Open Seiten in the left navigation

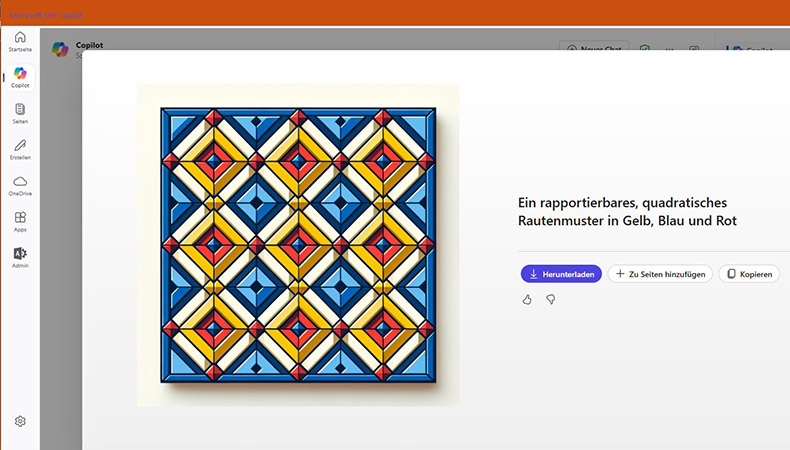pyautogui.click(x=20, y=113)
